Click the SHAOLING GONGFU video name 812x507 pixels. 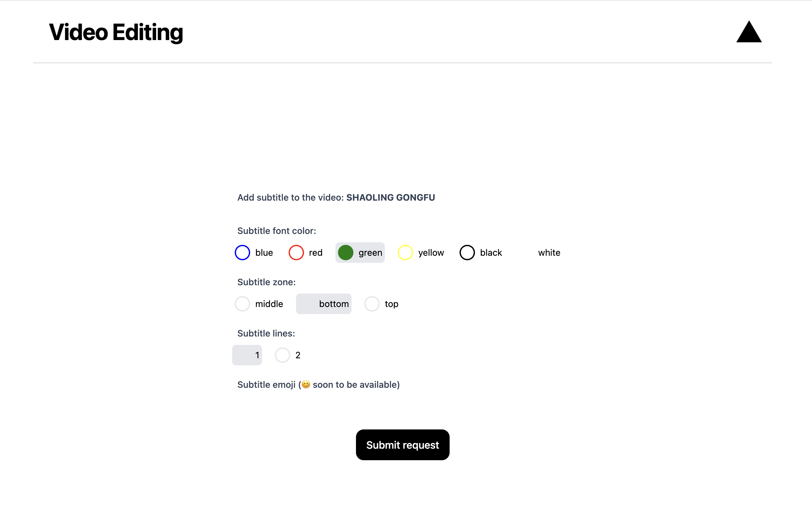click(x=391, y=197)
